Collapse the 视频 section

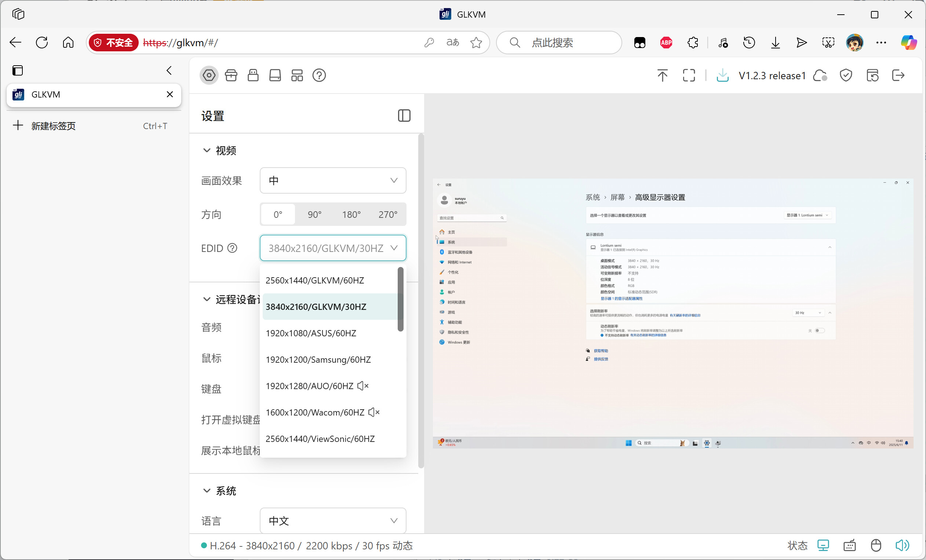tap(207, 150)
